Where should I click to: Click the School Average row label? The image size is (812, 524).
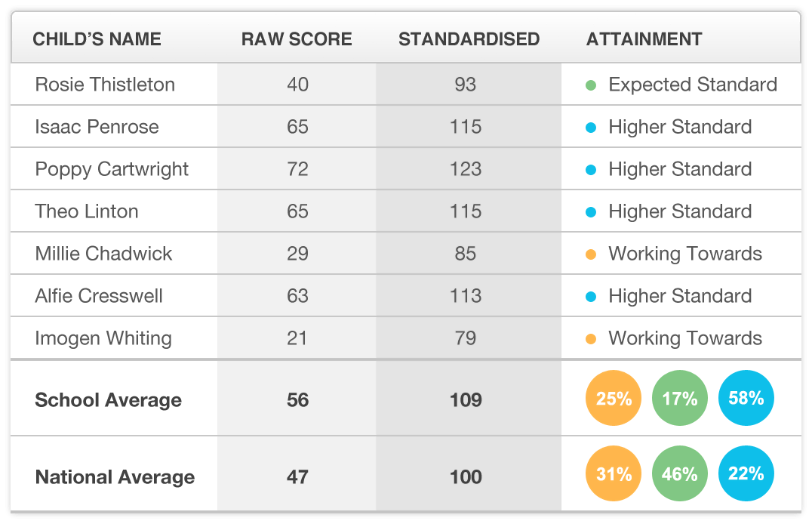[108, 400]
